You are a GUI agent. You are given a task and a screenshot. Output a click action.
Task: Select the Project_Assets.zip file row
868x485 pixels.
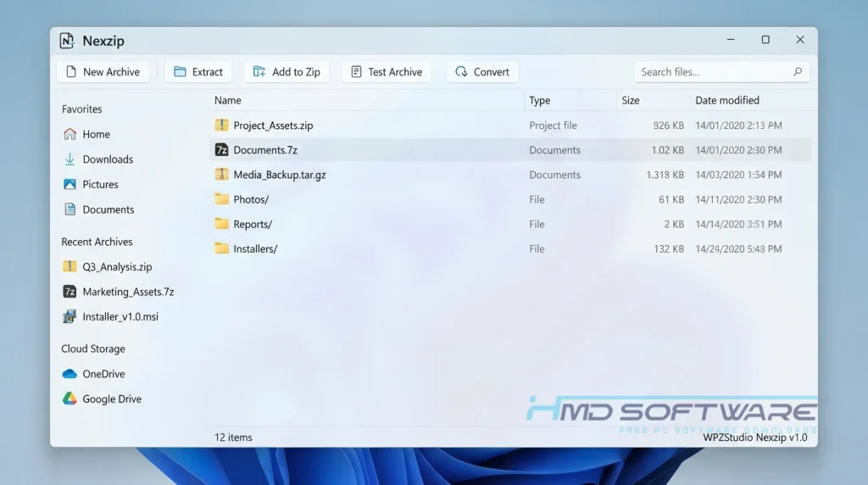pyautogui.click(x=510, y=125)
